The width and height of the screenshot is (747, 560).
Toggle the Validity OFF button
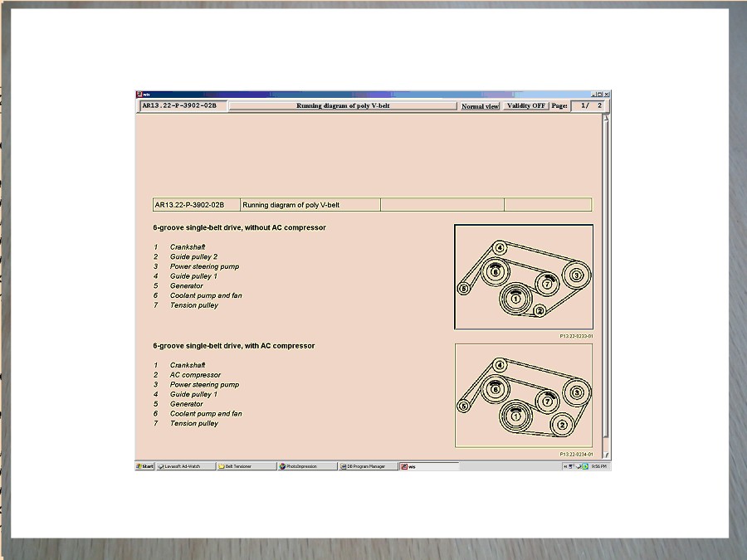[526, 106]
